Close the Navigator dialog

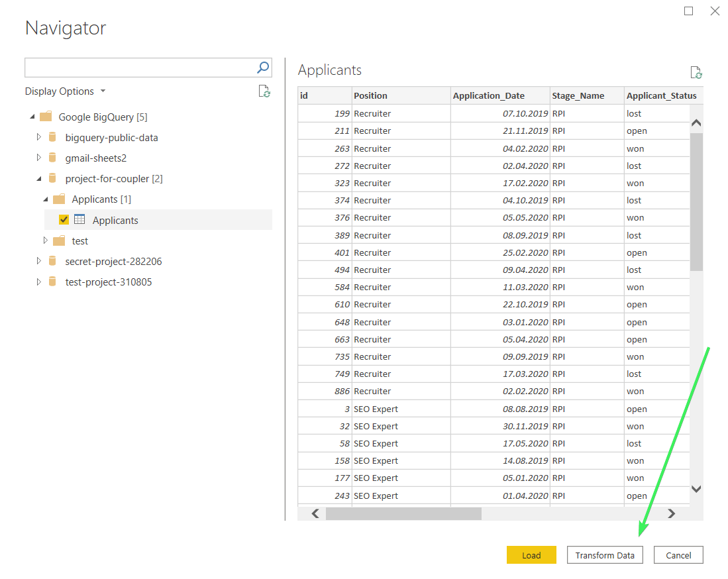coord(715,11)
